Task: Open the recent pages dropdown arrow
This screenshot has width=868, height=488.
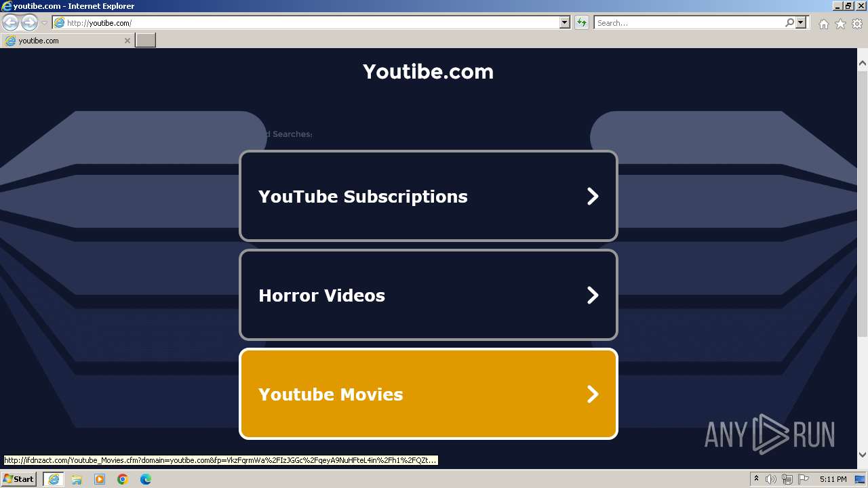Action: pyautogui.click(x=44, y=23)
